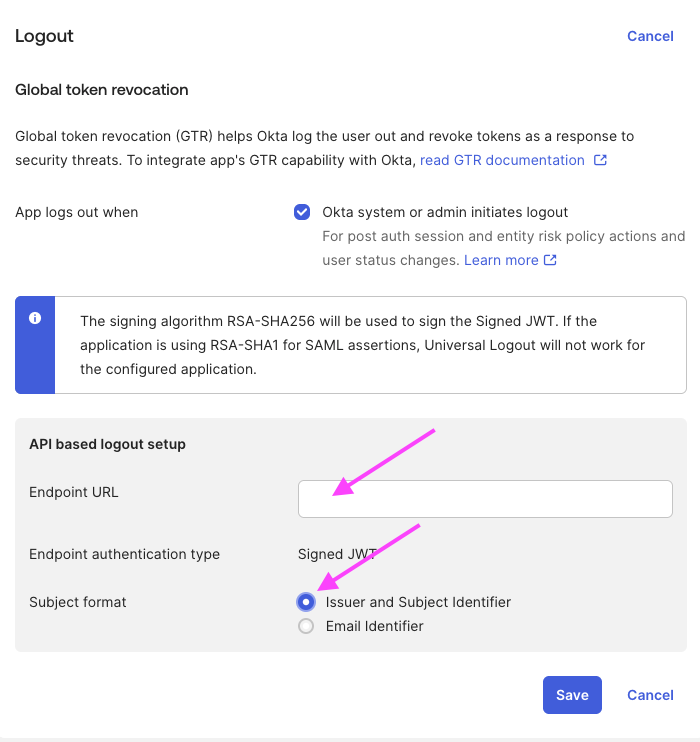Click the Logout dialog title
This screenshot has width=700, height=742.
(x=45, y=36)
